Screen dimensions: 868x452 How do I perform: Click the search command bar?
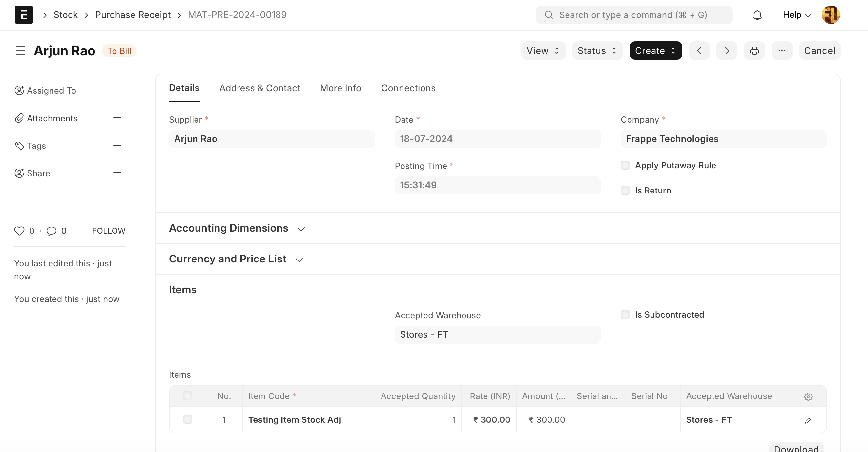coord(633,15)
